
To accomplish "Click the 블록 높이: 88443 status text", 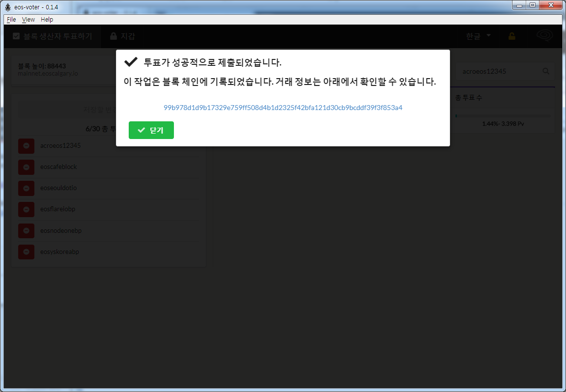I will pos(42,66).
